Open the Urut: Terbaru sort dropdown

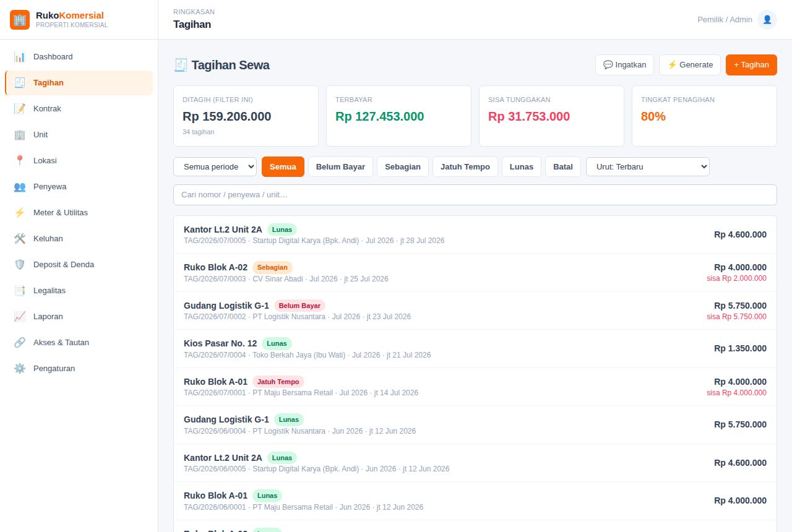(648, 167)
